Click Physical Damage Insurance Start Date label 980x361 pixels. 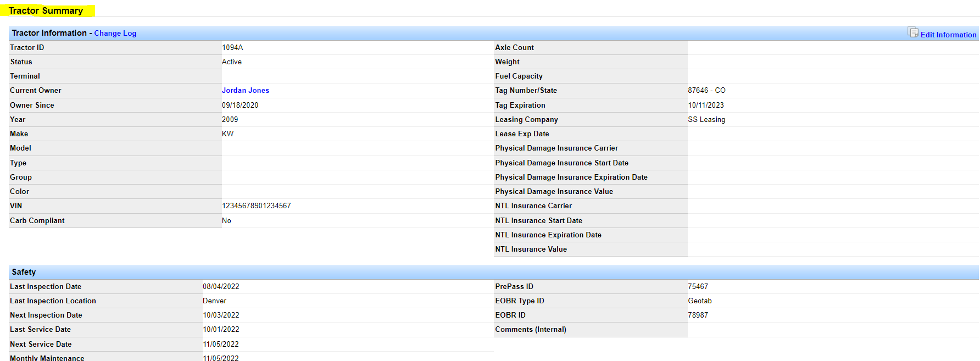[x=561, y=163]
